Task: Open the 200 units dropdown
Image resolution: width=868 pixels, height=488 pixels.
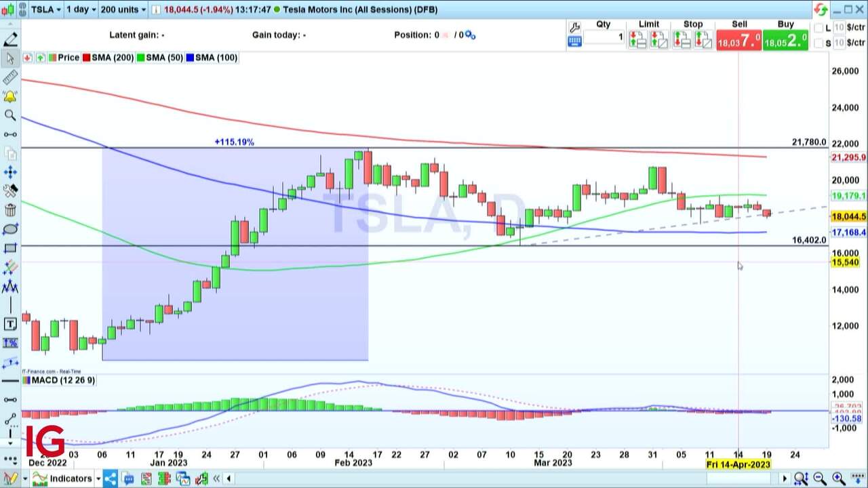Action: click(x=123, y=9)
